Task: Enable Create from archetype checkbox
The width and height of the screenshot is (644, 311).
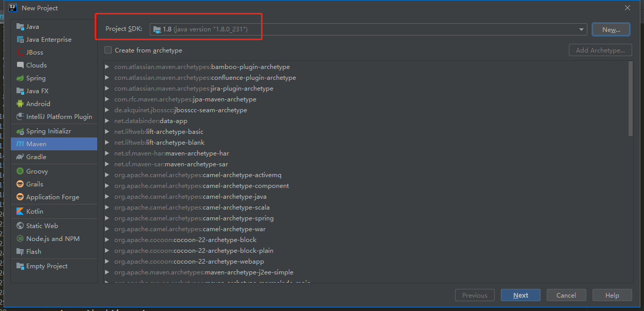Action: coord(108,50)
